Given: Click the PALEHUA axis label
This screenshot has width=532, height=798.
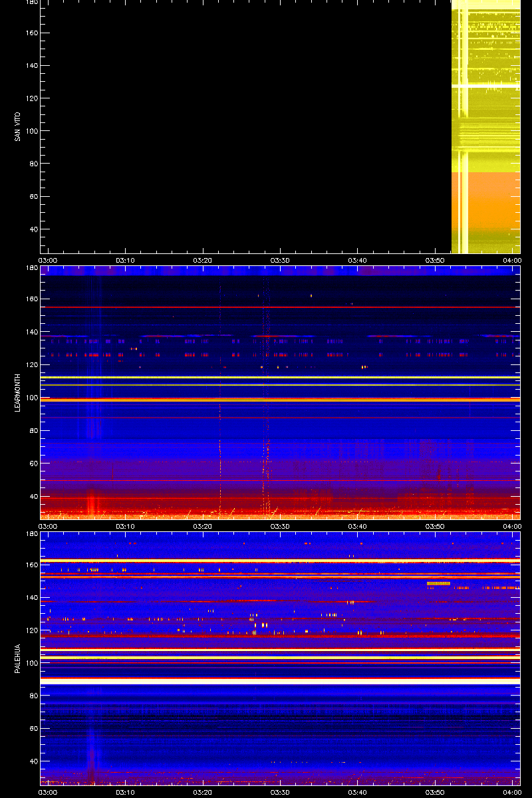Looking at the screenshot, I should tap(17, 658).
